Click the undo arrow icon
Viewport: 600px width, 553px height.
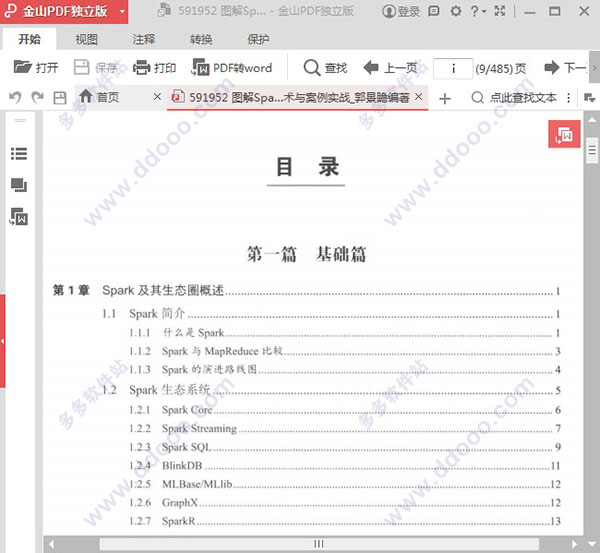(15, 98)
